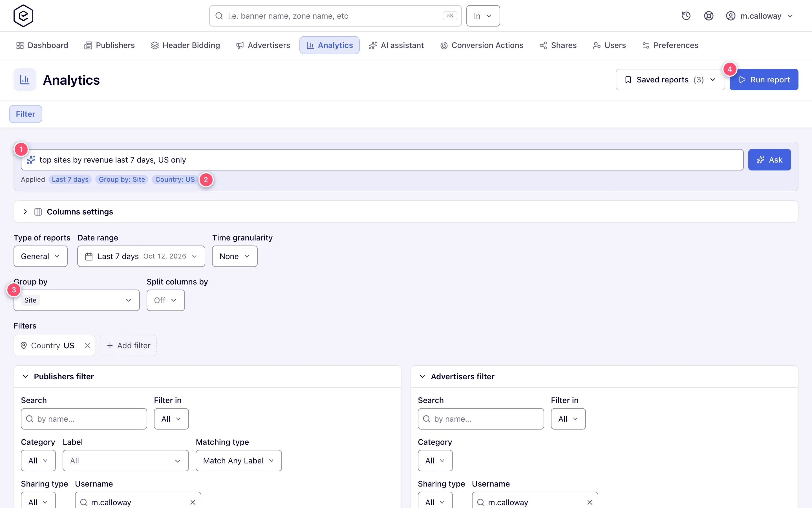Click the Run report button
Image resolution: width=812 pixels, height=508 pixels.
pos(764,80)
